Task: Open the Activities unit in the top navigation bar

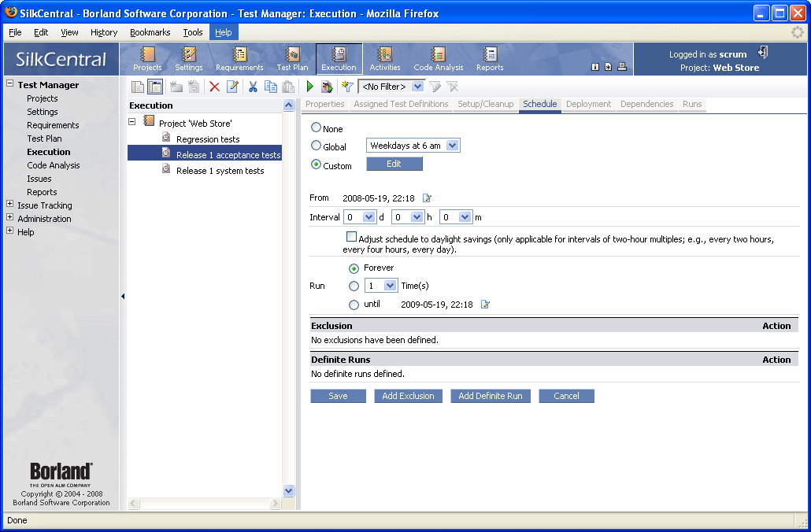Action: [385, 59]
